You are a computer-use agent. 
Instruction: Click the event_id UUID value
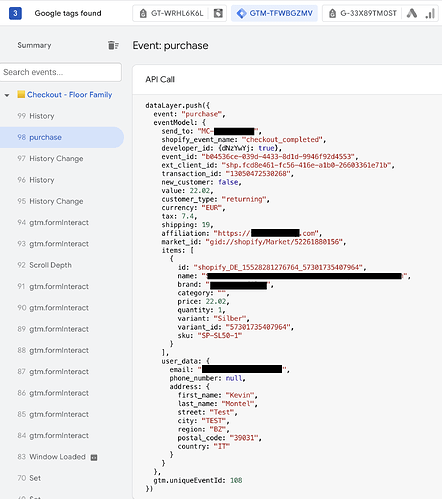tap(278, 157)
